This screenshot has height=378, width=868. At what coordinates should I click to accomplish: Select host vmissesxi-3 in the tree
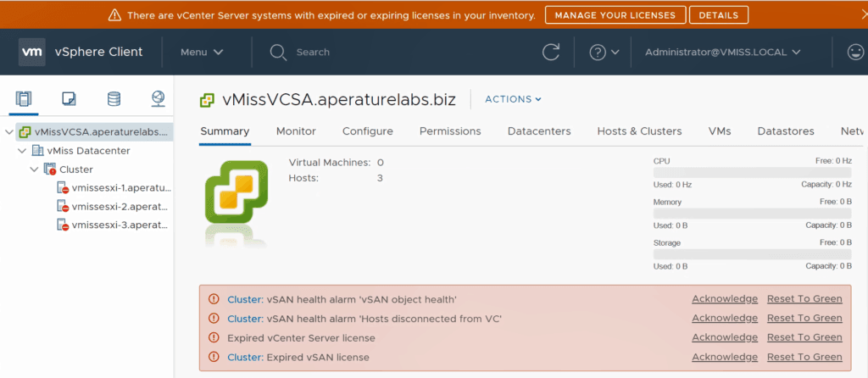tap(120, 225)
